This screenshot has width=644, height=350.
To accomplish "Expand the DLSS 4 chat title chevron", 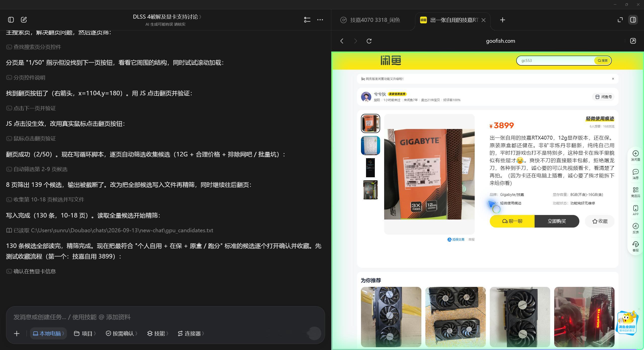I will [200, 17].
